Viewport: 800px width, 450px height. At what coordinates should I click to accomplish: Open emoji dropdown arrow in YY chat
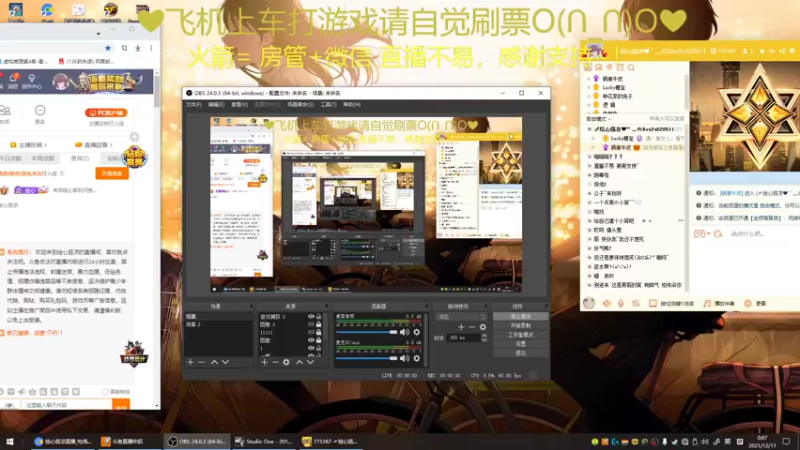click(709, 234)
